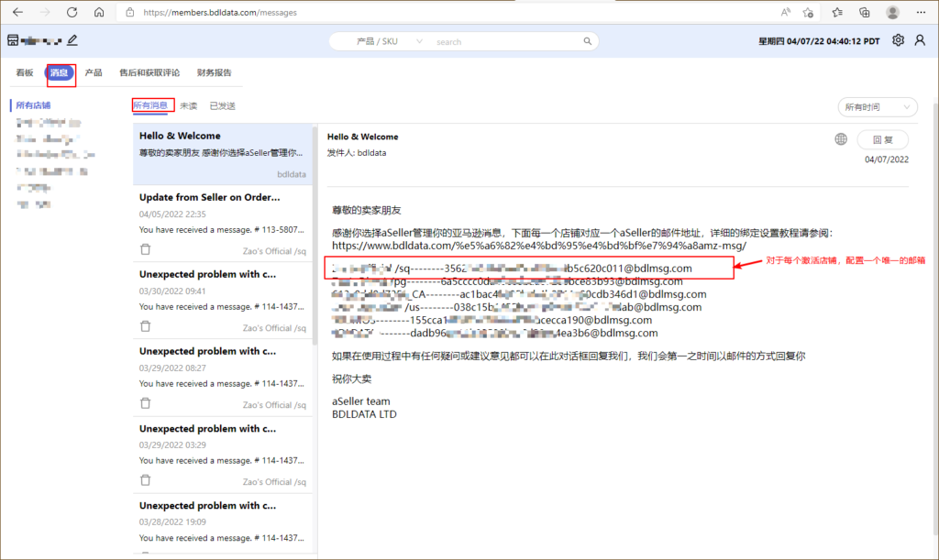Open the Unexpected problem message dated 03/29/2022 03:29
Screen dimensions: 939x560
pyautogui.click(x=222, y=454)
